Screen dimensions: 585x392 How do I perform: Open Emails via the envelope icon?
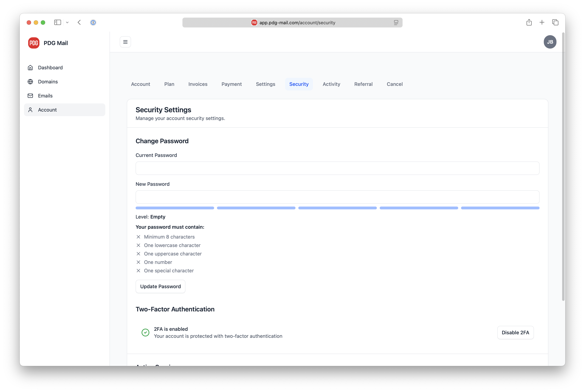coord(30,96)
